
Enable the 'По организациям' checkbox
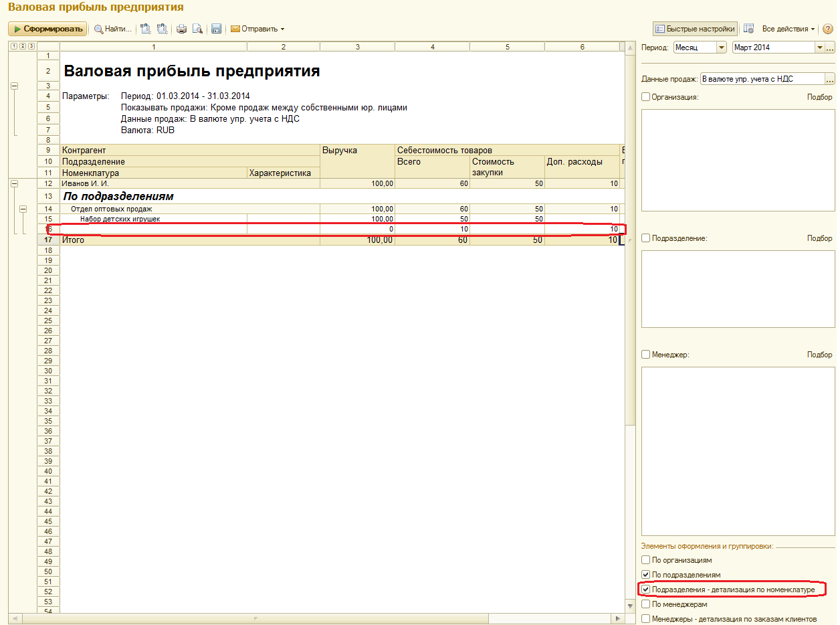click(645, 560)
